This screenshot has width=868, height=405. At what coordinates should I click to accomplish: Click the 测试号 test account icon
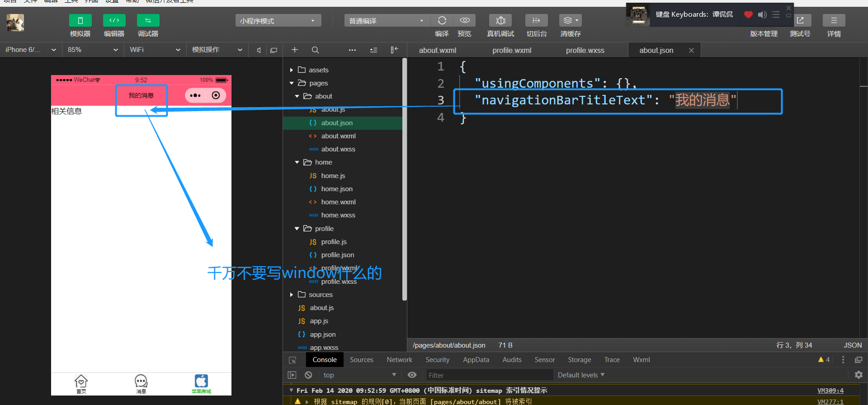pos(800,21)
